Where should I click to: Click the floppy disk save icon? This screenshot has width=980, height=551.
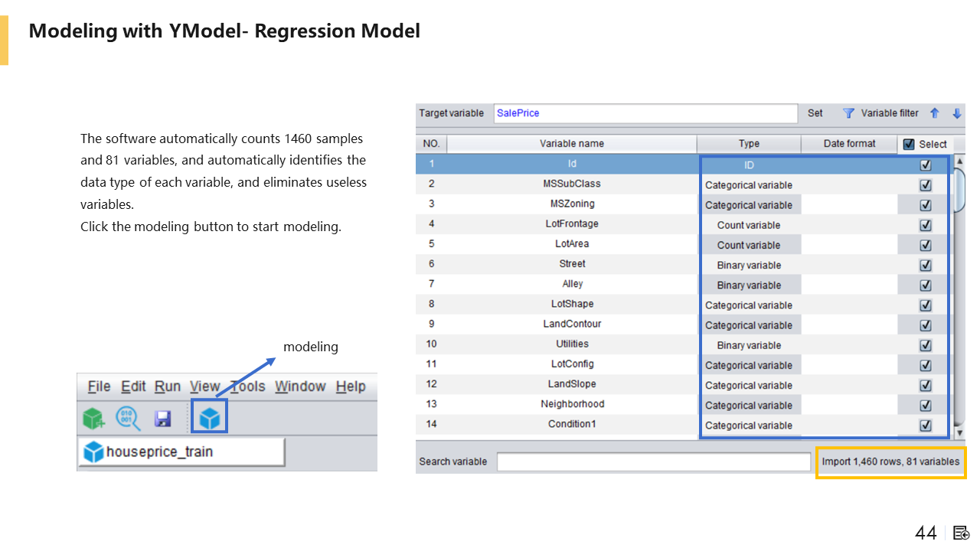point(162,419)
